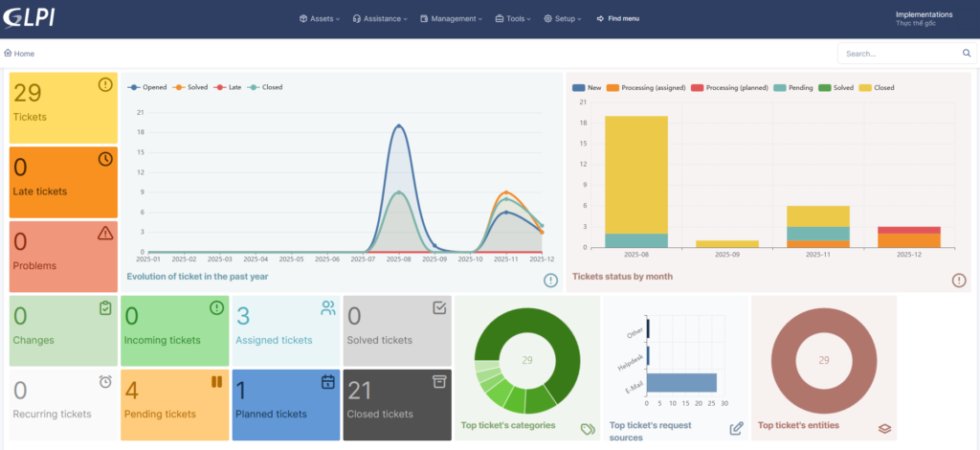Image resolution: width=980 pixels, height=450 pixels.
Task: Open the Management menu
Action: coord(450,18)
